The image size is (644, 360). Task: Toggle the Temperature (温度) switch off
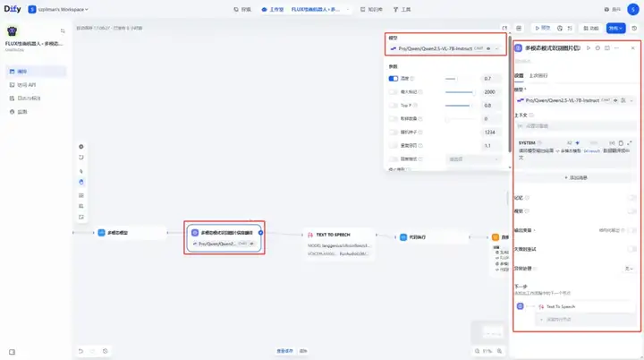click(x=394, y=78)
